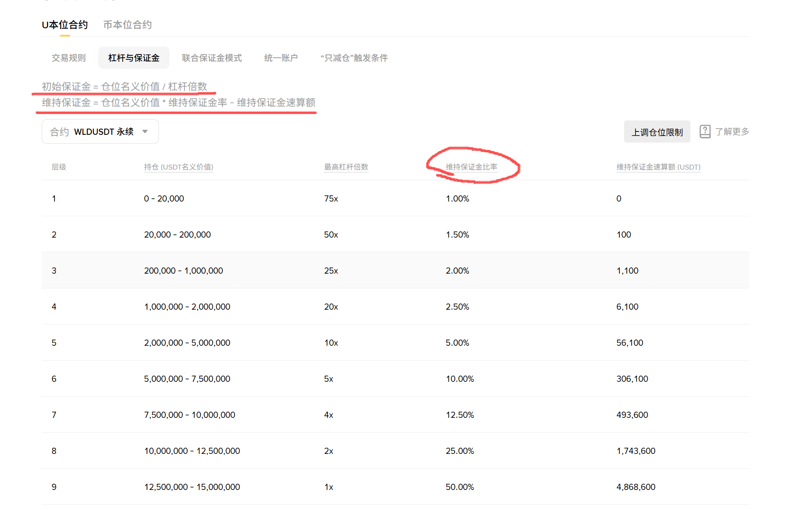Click the 上调仓位限制 button
Screen dimensions: 812x510
657,132
